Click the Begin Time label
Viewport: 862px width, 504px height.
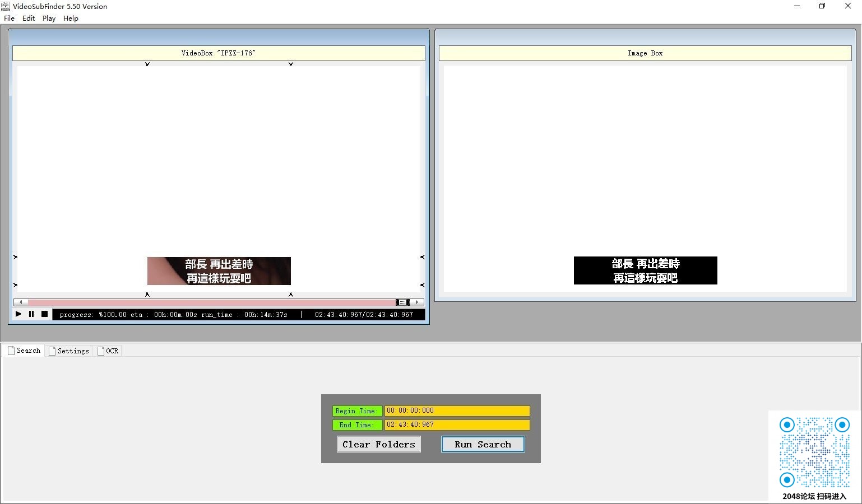coord(357,411)
